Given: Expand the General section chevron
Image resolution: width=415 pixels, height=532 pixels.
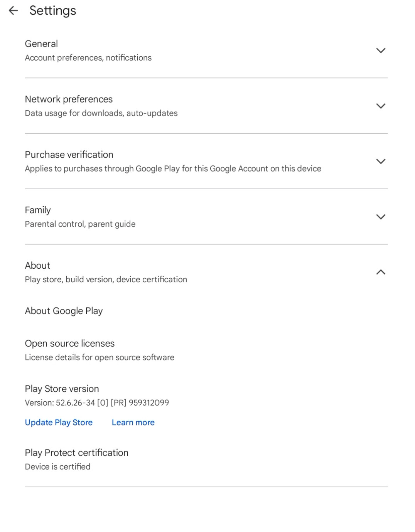Looking at the screenshot, I should click(x=381, y=51).
